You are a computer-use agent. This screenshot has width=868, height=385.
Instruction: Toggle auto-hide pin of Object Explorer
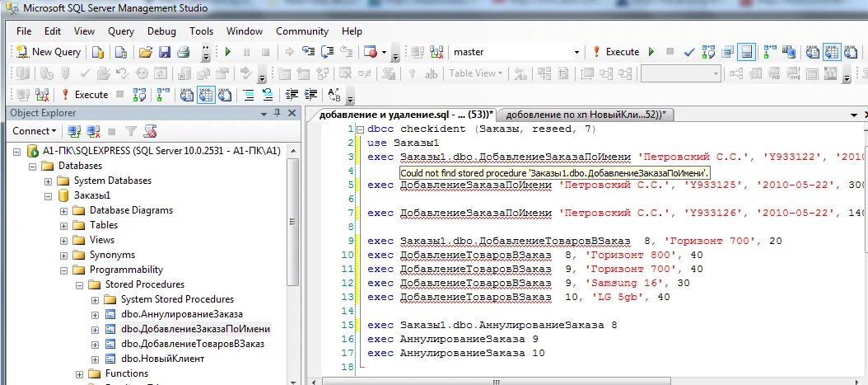278,113
